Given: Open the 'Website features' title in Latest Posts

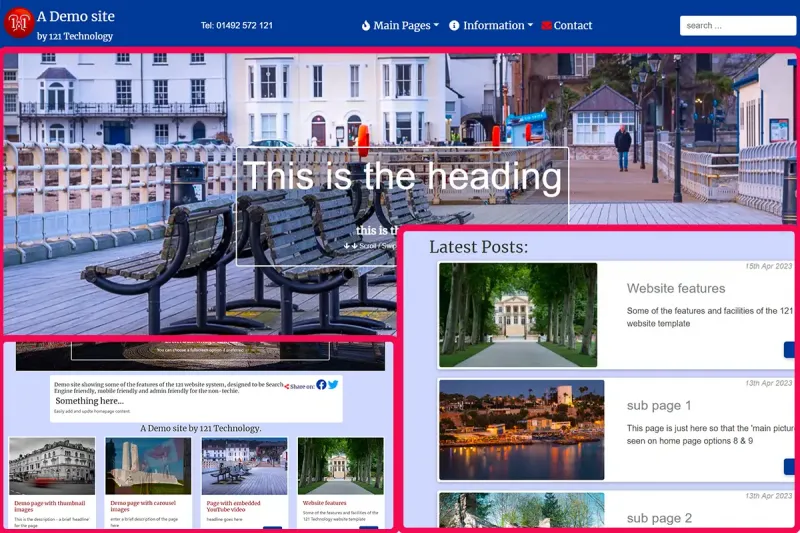Looking at the screenshot, I should (x=676, y=288).
